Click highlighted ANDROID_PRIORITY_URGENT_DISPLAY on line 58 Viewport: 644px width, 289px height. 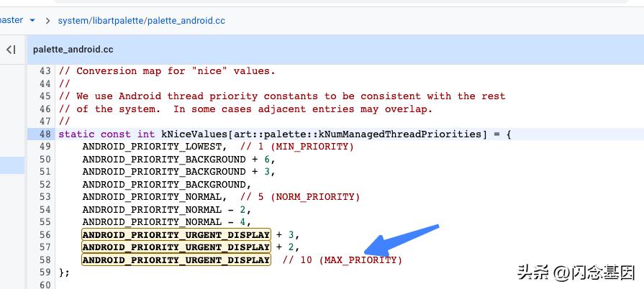point(176,260)
